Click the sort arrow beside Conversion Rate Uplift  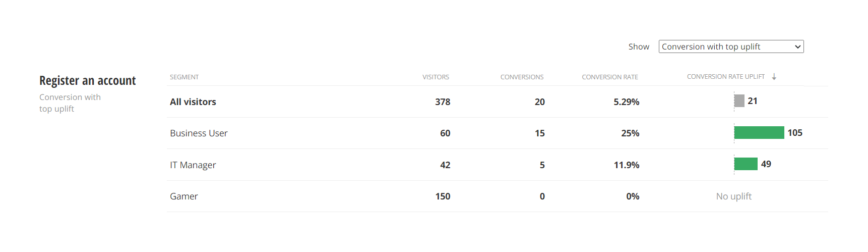point(774,77)
